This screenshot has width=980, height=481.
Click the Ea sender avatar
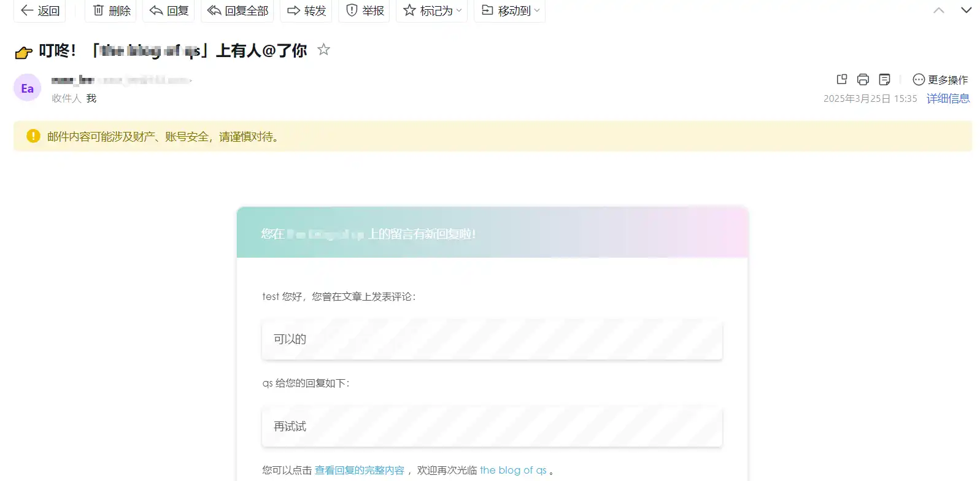28,88
